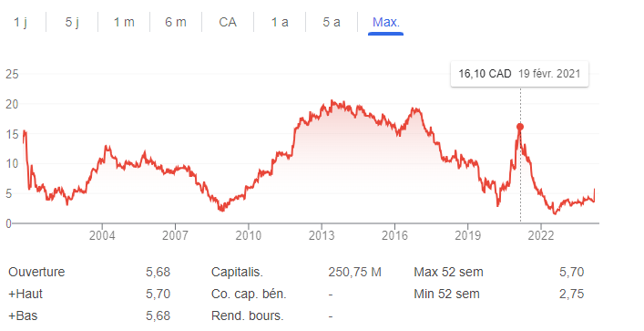Click the red data point marker
Screen dimensions: 644x331
520,127
